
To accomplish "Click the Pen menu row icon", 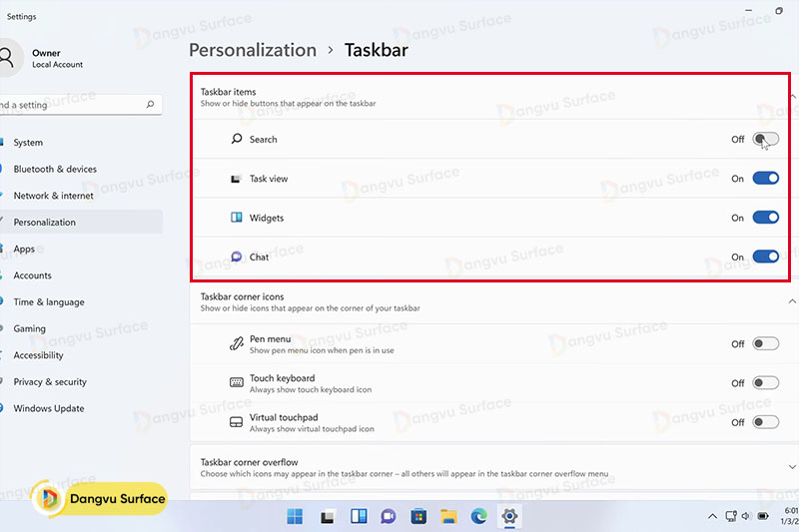I will coord(237,344).
